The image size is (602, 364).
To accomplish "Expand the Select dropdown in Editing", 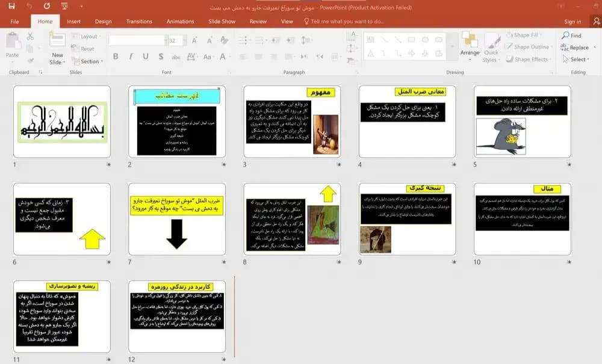I will coord(576,60).
